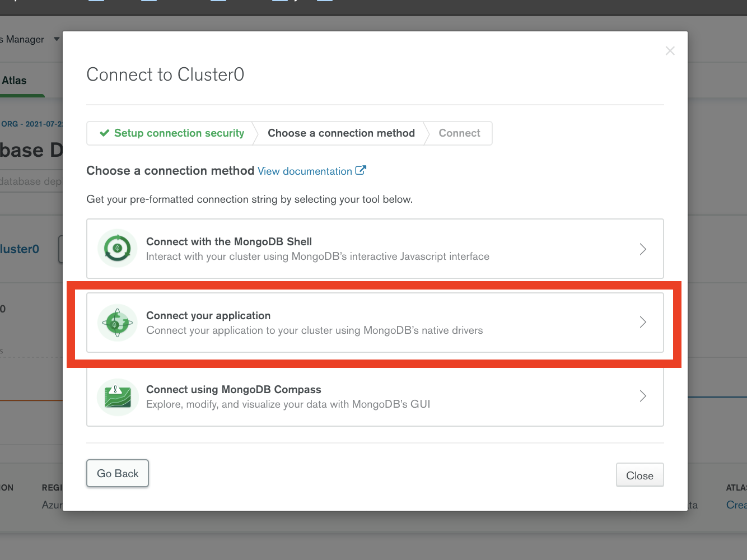Close the Connect to Cluster0 dialog with X
This screenshot has width=747, height=560.
(670, 51)
